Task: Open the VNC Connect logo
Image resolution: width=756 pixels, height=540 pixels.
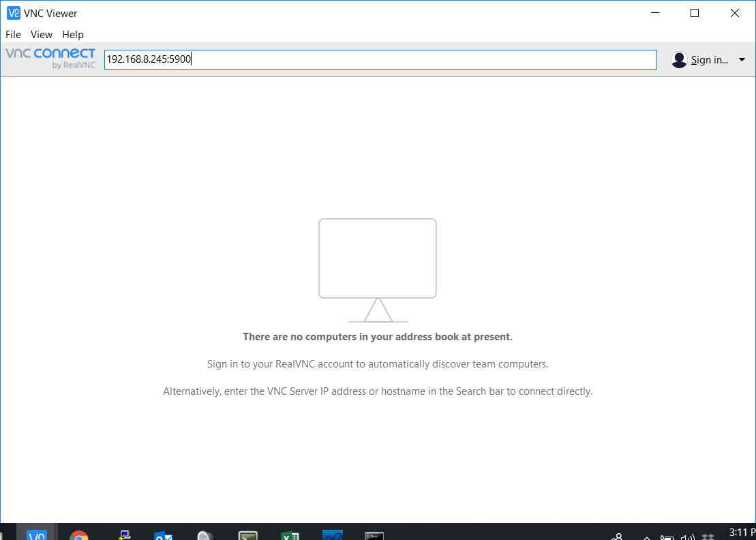Action: 50,58
